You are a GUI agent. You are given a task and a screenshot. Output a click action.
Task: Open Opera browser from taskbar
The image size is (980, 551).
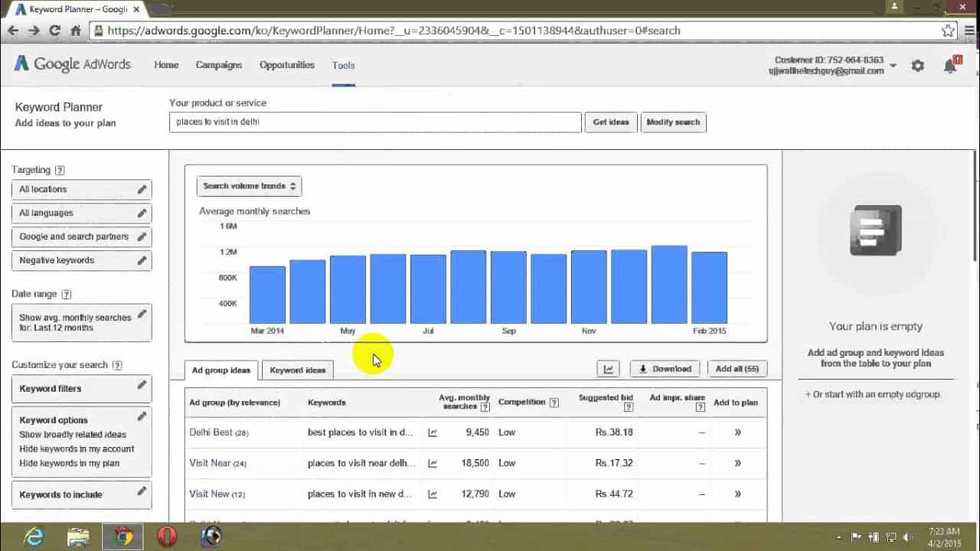[168, 537]
